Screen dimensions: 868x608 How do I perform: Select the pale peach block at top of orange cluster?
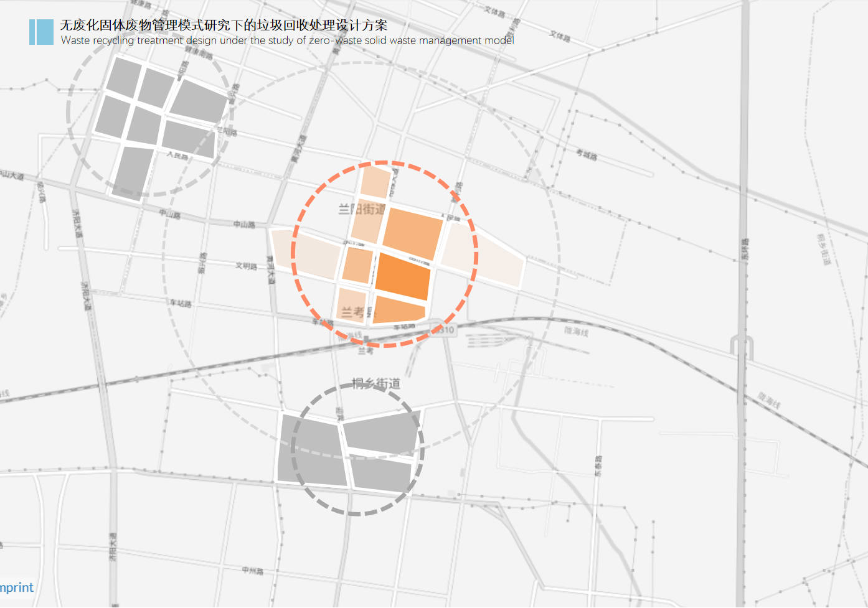[375, 182]
